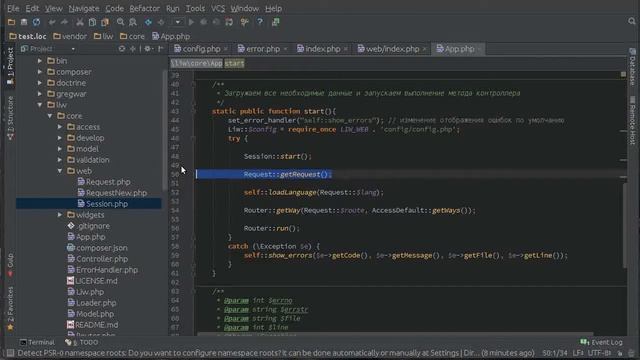Close the App.php tab
Viewport: 640px width, 360px height.
(480, 49)
